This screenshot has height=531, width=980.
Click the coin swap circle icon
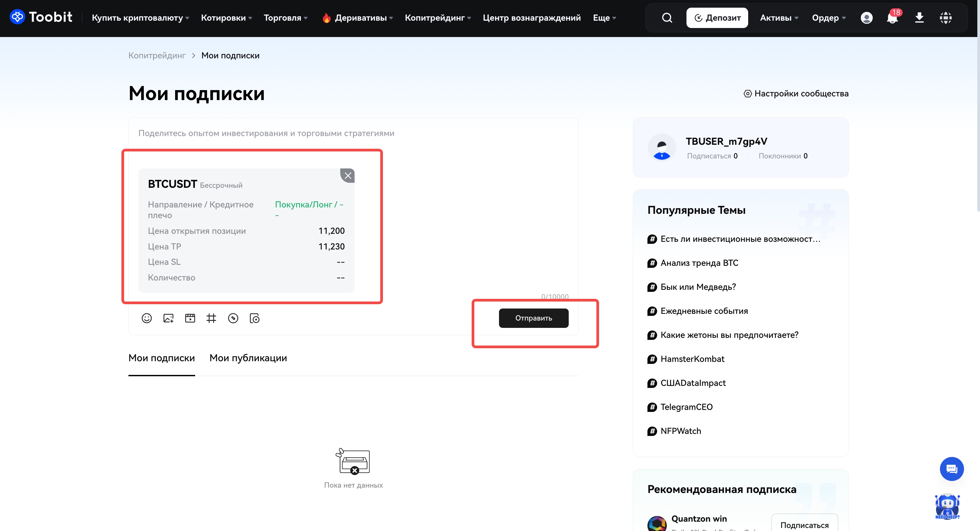[233, 318]
